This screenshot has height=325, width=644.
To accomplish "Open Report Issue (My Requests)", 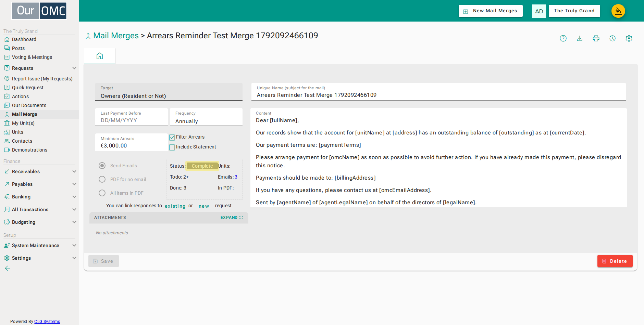I will click(x=42, y=79).
